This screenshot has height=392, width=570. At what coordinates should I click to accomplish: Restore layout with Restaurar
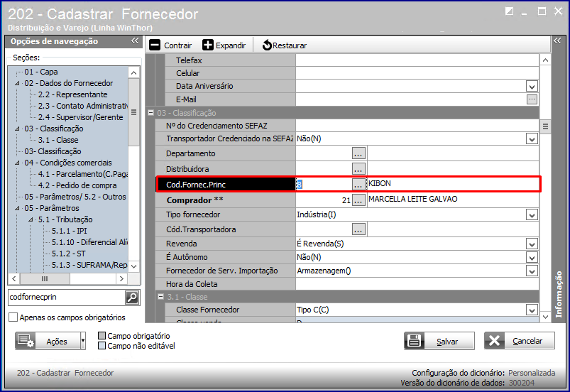[x=284, y=45]
